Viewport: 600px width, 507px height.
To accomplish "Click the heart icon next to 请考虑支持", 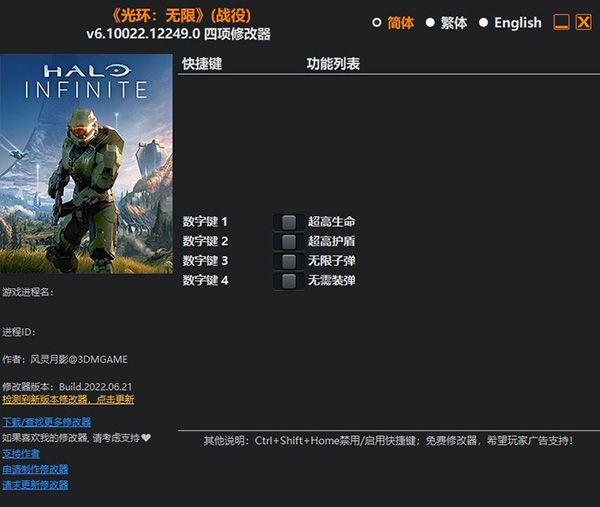I will click(x=146, y=438).
